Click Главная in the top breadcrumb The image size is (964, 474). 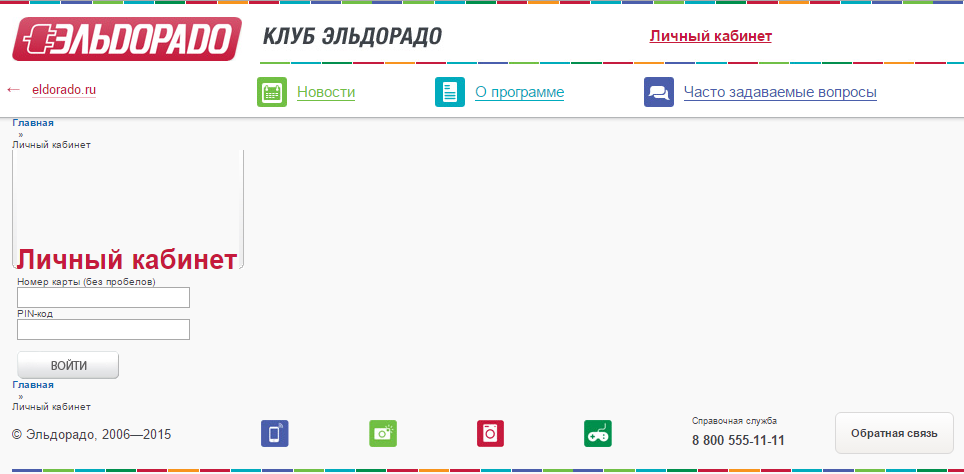(x=33, y=123)
